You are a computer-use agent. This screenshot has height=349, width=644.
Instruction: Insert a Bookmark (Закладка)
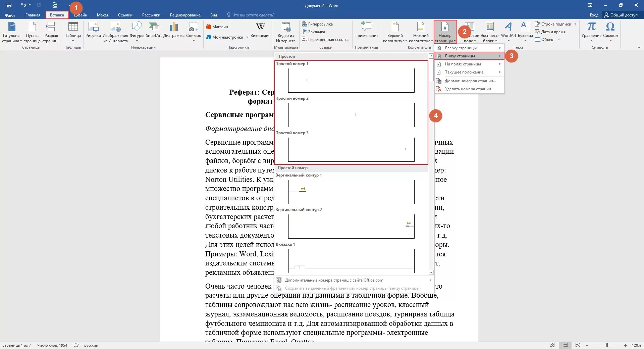[x=314, y=32]
